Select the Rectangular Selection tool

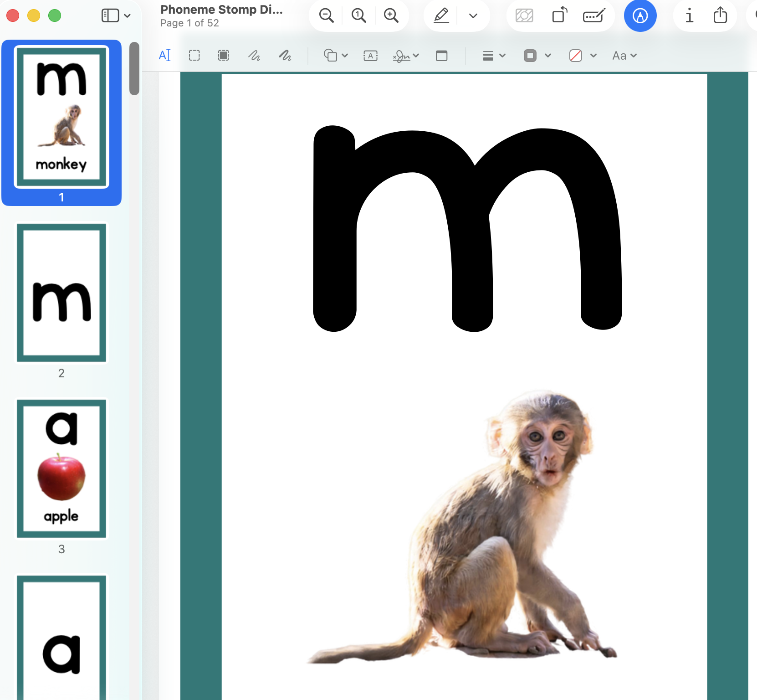194,56
